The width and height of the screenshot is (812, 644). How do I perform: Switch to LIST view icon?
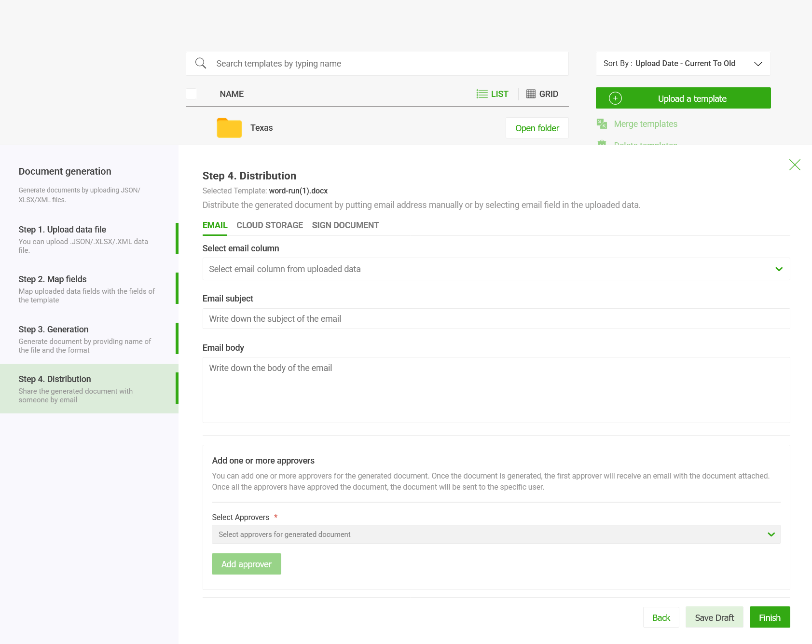coord(482,94)
